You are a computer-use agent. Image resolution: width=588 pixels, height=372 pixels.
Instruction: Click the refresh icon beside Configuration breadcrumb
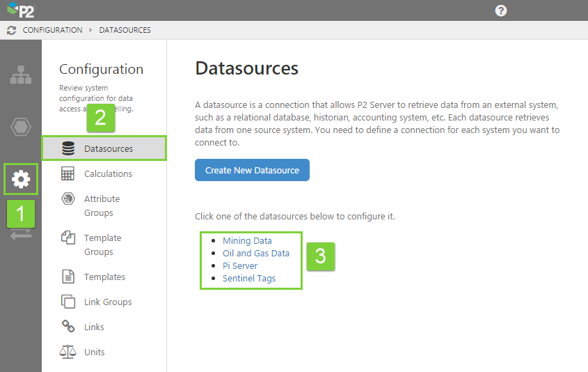(11, 31)
